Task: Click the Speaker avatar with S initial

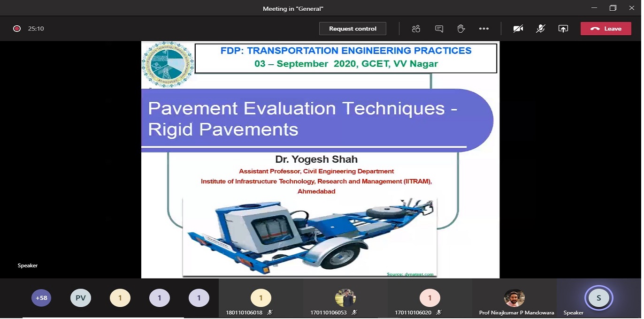Action: tap(598, 298)
